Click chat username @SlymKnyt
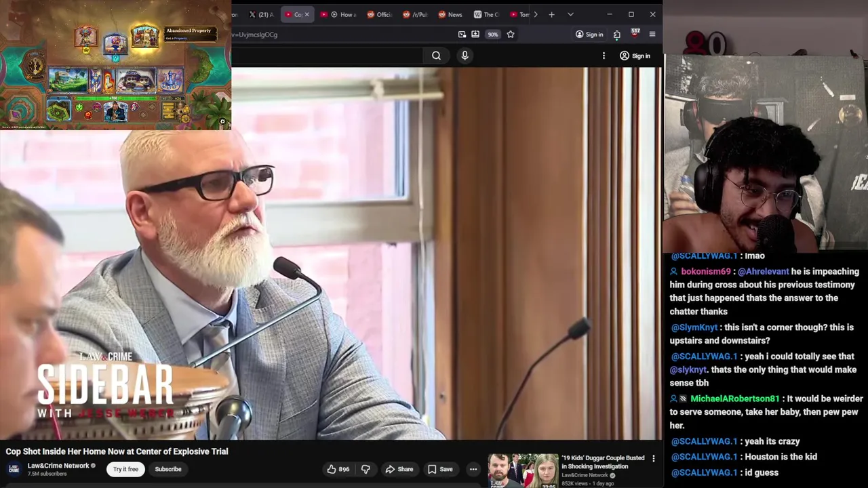This screenshot has width=868, height=488. [x=694, y=327]
